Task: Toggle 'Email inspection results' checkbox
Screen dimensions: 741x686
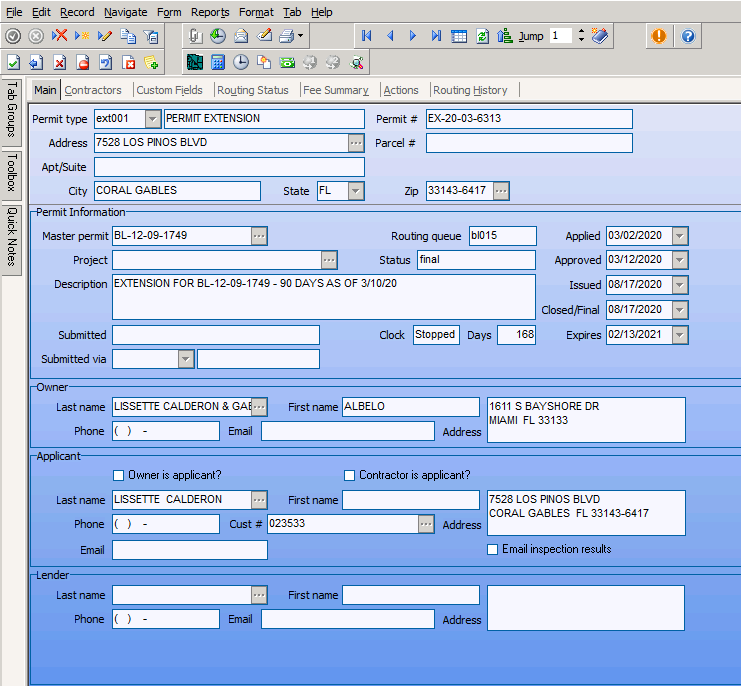Action: tap(493, 549)
